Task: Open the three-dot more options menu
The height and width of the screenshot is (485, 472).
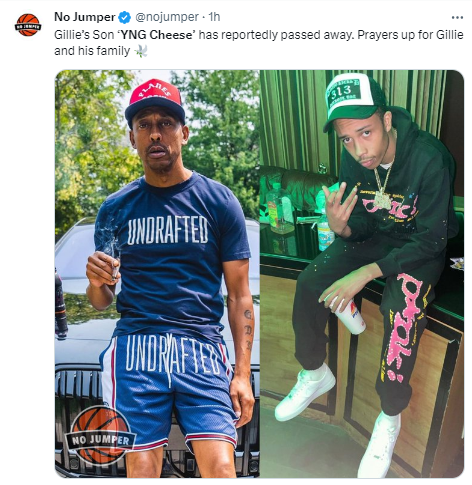Action: [457, 17]
